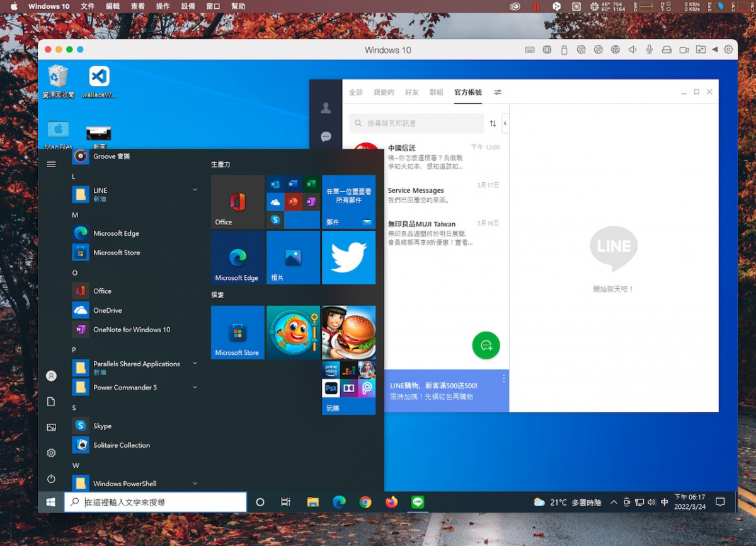The width and height of the screenshot is (756, 546).
Task: Open more options on LINE shopping banner
Action: pyautogui.click(x=503, y=379)
